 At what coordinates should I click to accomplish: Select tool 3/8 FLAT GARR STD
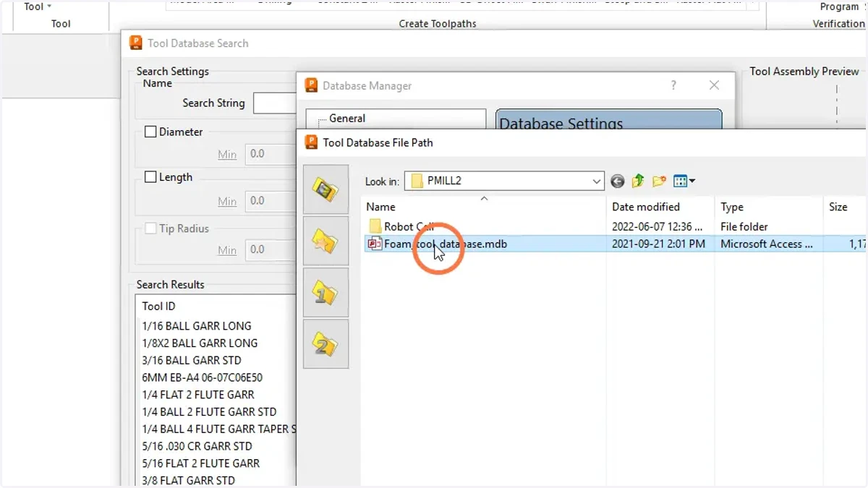pyautogui.click(x=188, y=480)
